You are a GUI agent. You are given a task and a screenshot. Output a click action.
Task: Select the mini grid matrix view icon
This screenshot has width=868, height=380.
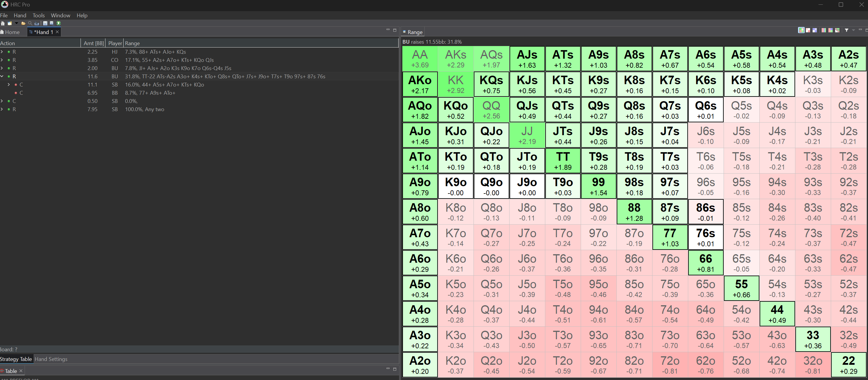[x=837, y=30]
